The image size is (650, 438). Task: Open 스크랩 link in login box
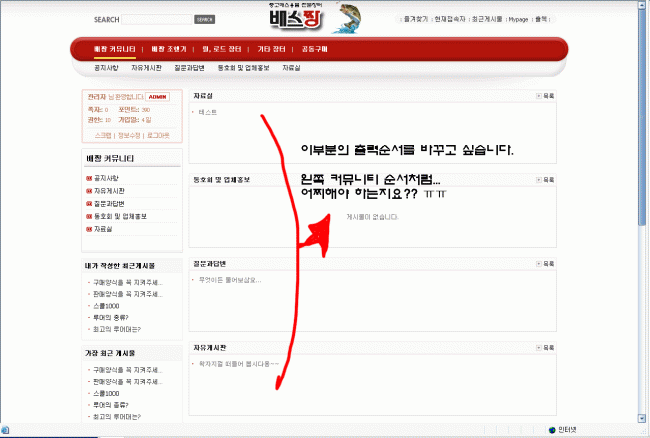tap(103, 136)
